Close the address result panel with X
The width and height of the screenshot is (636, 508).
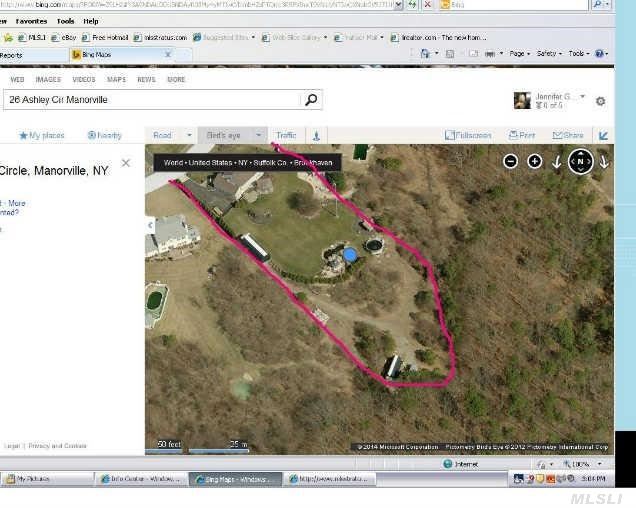126,162
